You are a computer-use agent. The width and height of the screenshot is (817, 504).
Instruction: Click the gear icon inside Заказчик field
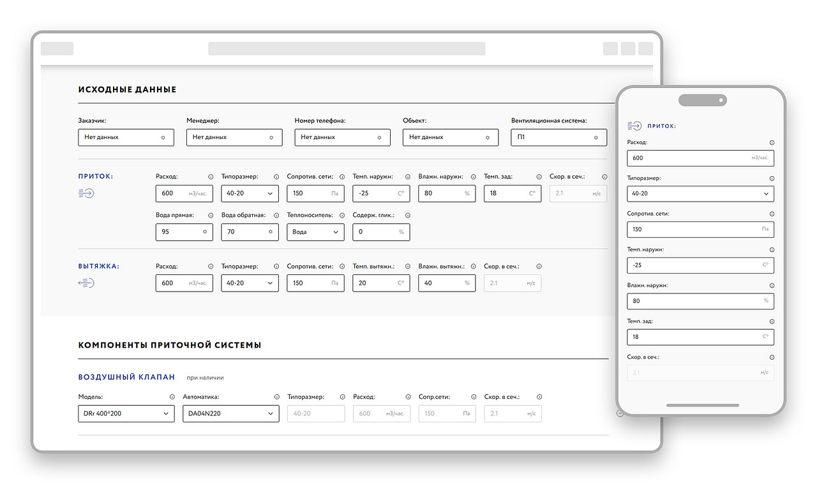click(x=163, y=137)
